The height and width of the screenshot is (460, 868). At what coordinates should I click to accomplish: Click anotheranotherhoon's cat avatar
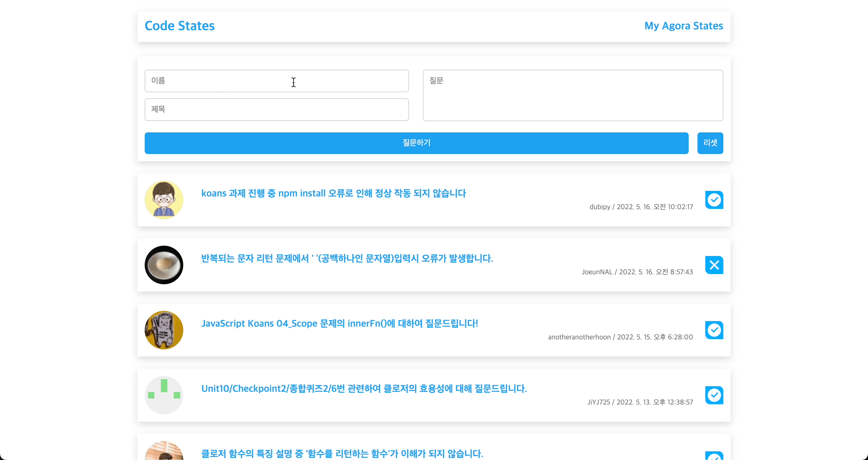[x=164, y=330]
